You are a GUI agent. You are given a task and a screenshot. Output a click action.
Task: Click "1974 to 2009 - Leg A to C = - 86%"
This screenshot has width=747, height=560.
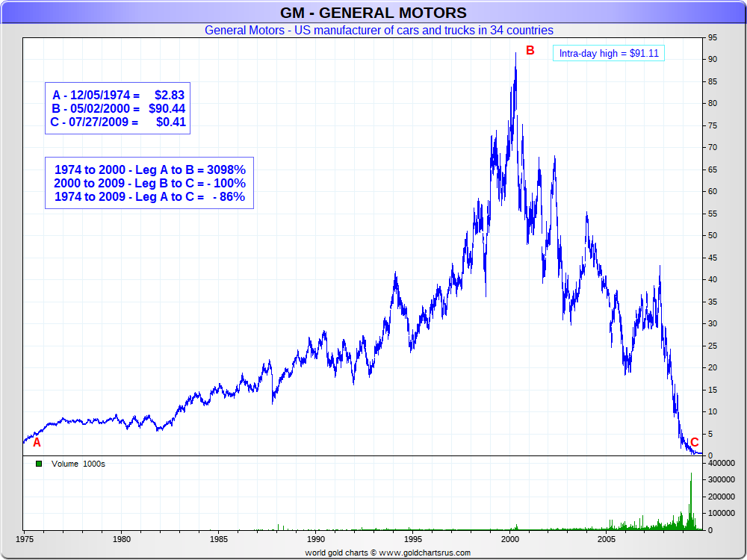pos(149,196)
